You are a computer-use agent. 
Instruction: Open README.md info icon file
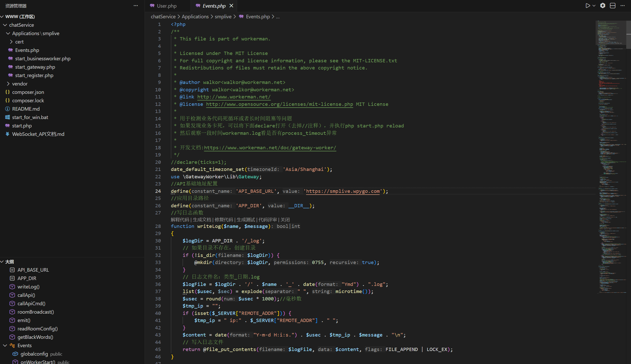coord(26,109)
